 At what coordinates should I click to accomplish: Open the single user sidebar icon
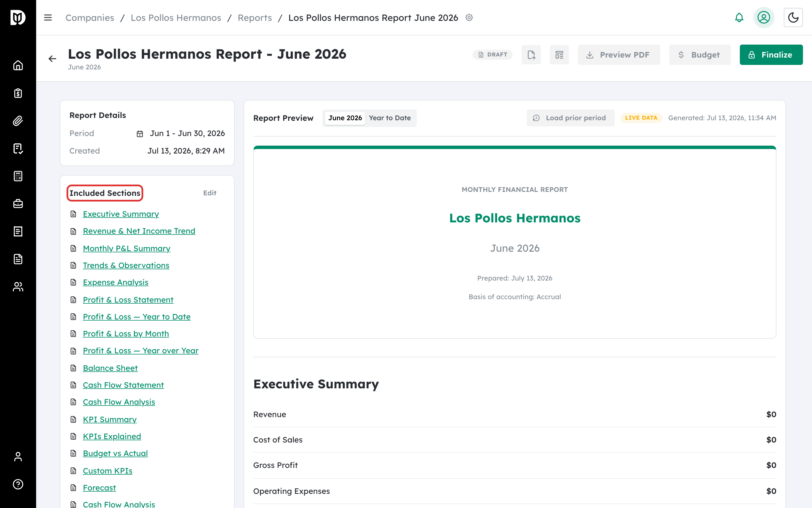point(18,457)
